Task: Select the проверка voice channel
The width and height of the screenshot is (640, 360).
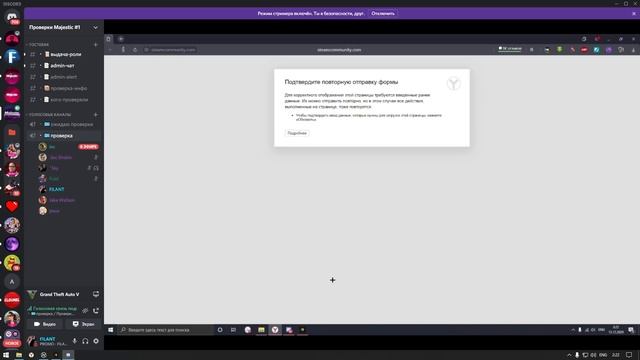Action: click(x=63, y=136)
